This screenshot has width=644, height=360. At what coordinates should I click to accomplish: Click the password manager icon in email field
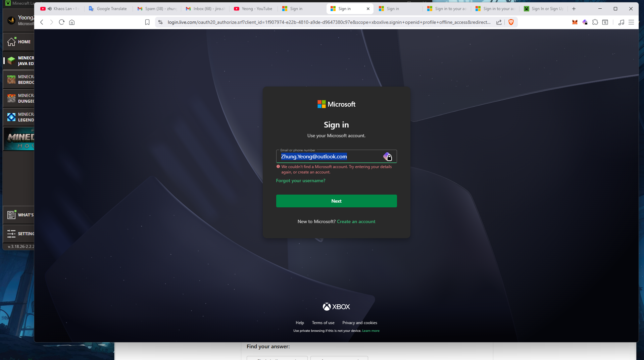(x=388, y=156)
